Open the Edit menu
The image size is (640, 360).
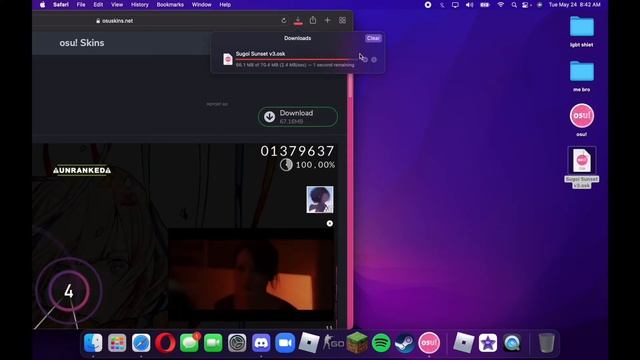pyautogui.click(x=98, y=5)
